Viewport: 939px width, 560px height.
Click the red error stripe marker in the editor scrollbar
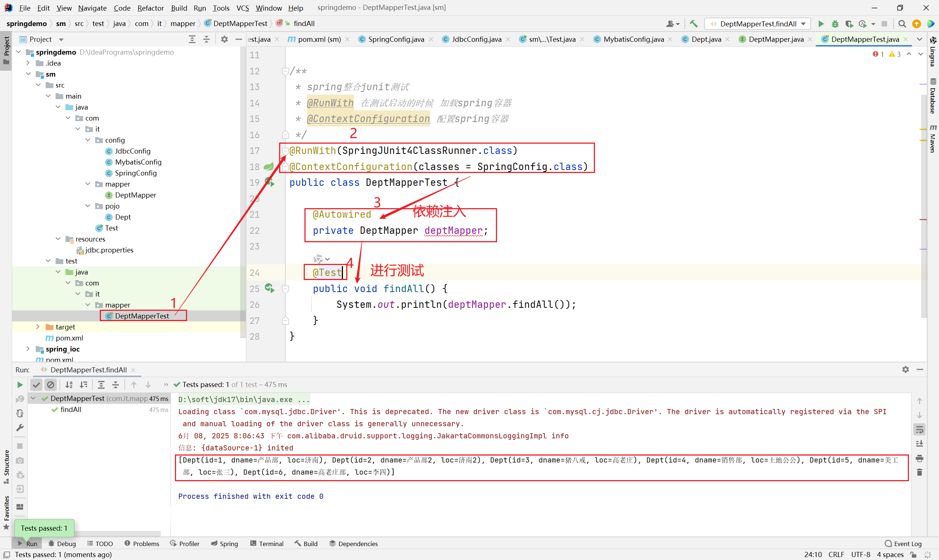coord(923,219)
